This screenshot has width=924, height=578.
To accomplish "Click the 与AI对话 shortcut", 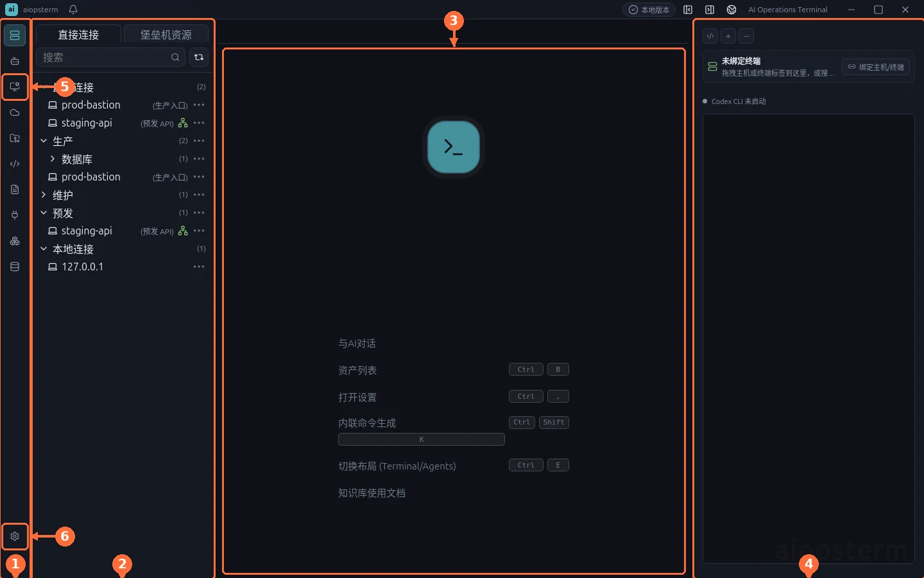I will (357, 344).
